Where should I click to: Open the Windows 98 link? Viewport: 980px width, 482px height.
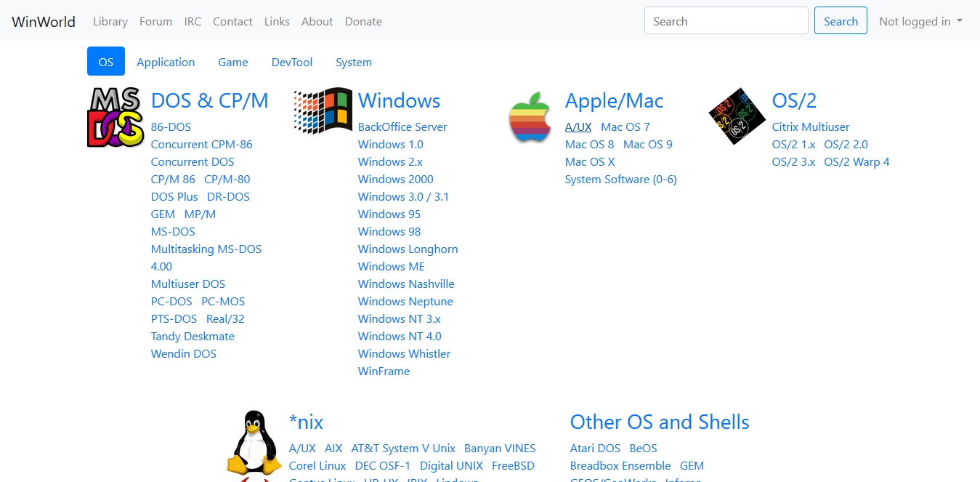point(389,231)
